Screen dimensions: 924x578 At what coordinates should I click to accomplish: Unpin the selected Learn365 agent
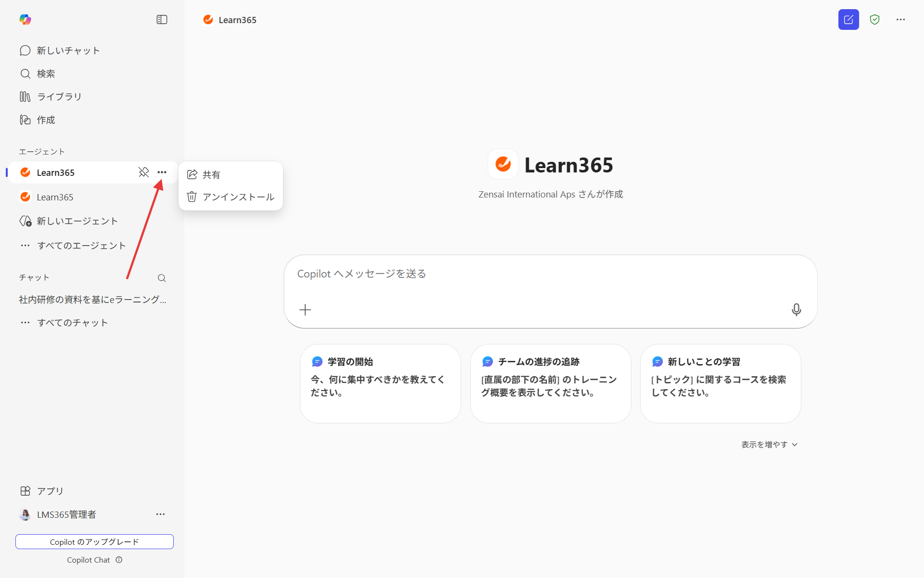point(143,172)
